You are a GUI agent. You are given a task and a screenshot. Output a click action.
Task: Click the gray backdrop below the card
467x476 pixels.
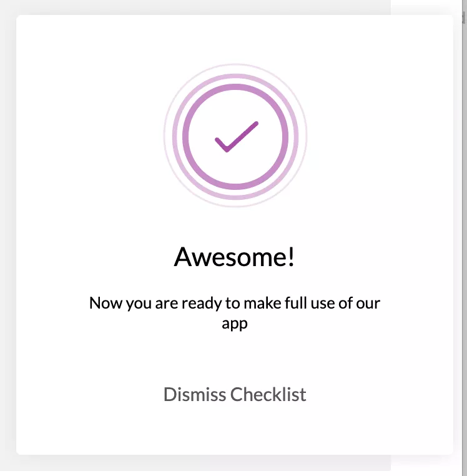pos(204,464)
